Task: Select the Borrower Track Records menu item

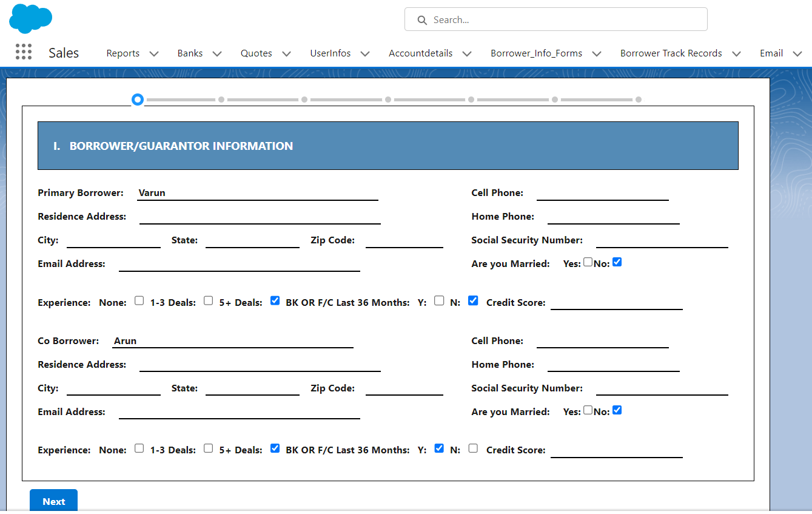Action: coord(671,53)
